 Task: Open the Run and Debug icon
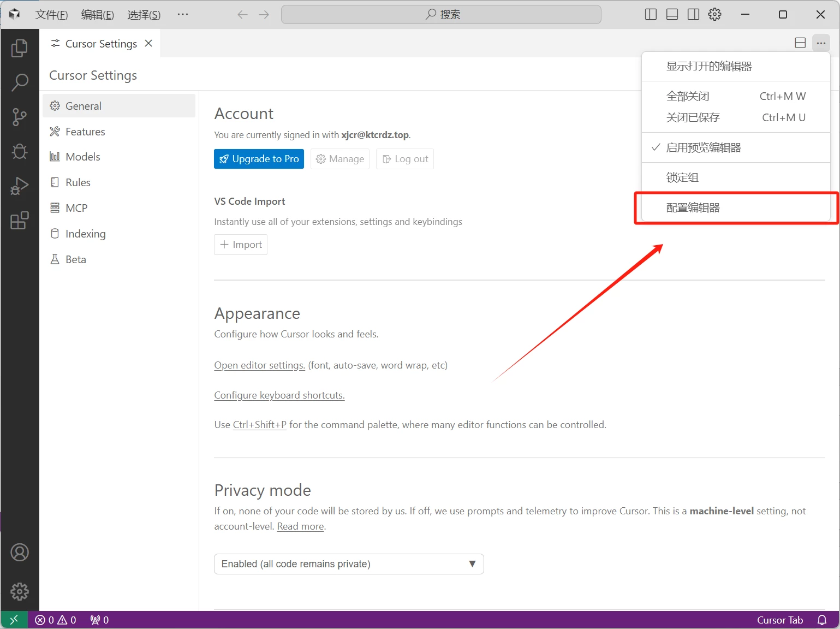20,186
